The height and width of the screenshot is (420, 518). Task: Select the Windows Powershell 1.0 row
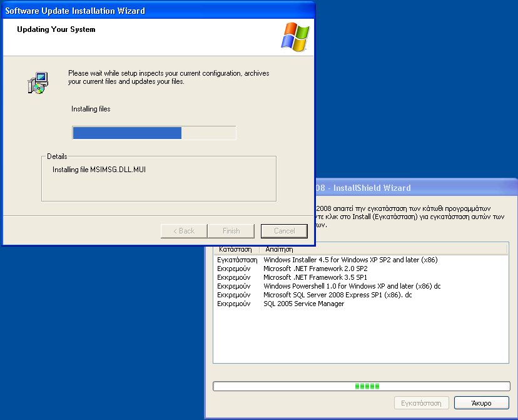click(361, 286)
